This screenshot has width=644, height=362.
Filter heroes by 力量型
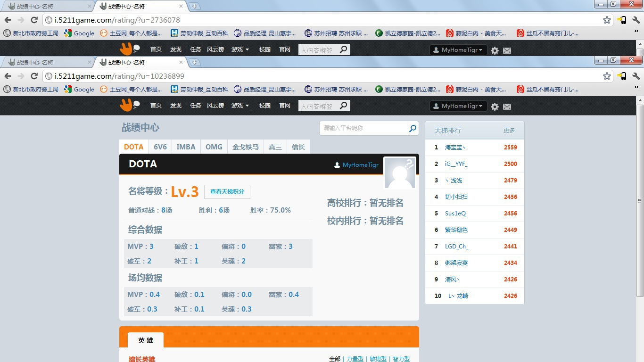click(355, 359)
